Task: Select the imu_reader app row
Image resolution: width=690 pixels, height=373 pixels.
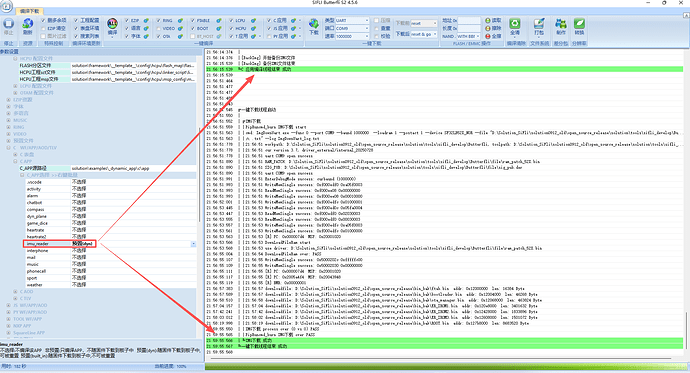Action: [x=110, y=244]
